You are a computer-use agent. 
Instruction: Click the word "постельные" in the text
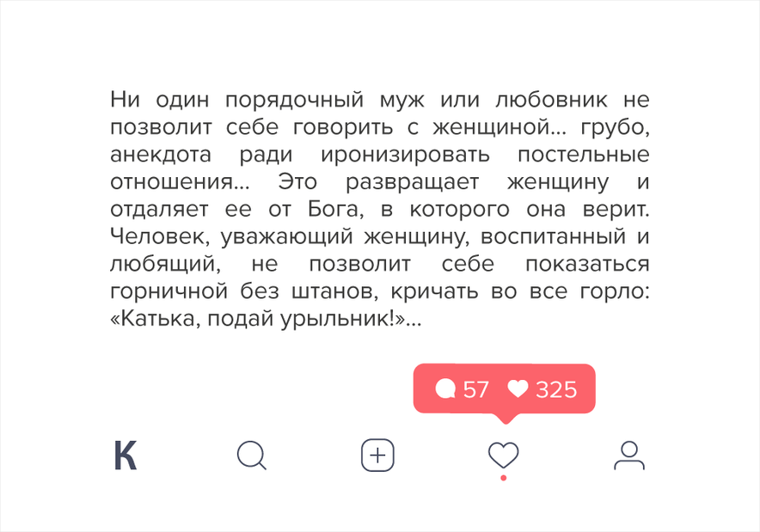click(x=583, y=155)
